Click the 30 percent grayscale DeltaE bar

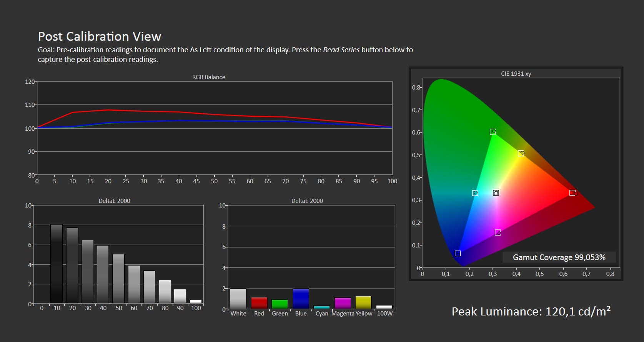88,272
